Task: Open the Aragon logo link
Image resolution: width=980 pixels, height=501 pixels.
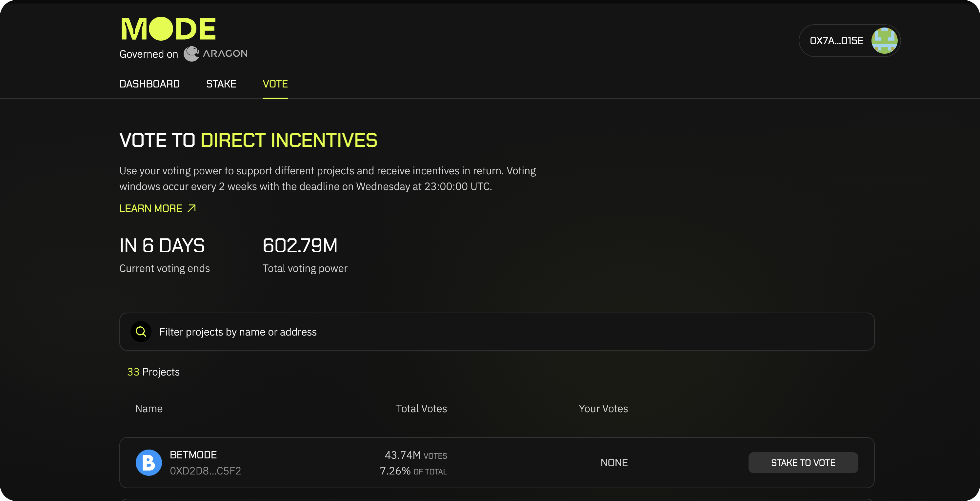Action: (x=216, y=54)
